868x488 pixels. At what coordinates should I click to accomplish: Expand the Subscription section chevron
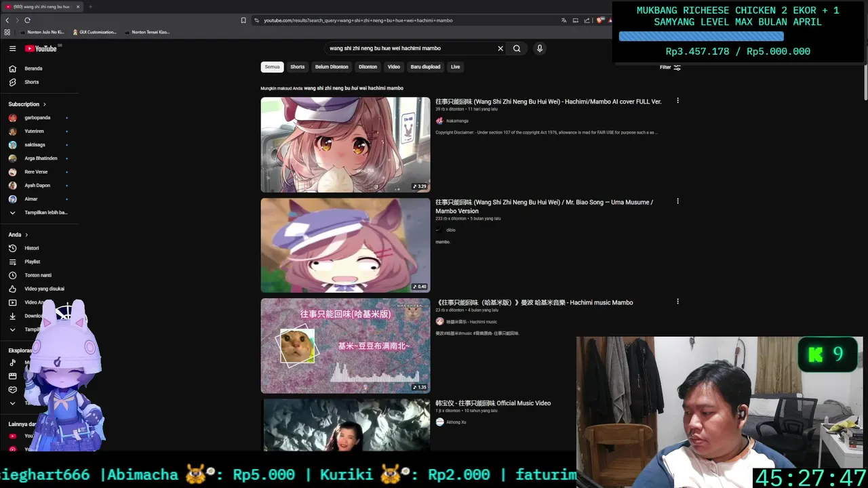pos(45,104)
